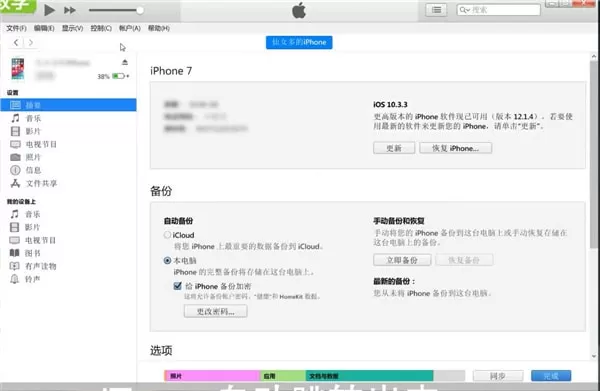Open 信息 in the sidebar
The height and width of the screenshot is (391, 600).
coord(33,170)
